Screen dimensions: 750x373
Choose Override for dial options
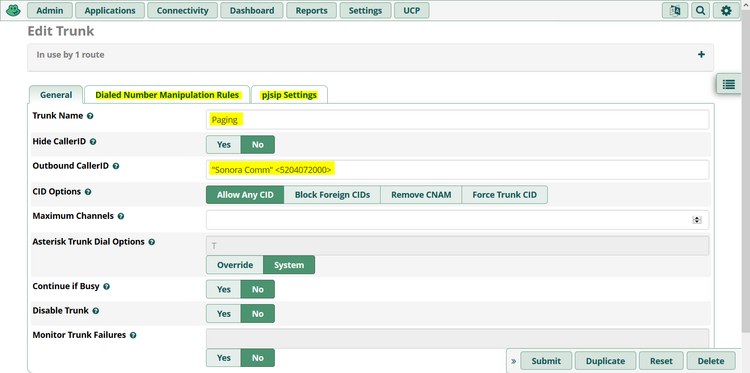(x=235, y=265)
